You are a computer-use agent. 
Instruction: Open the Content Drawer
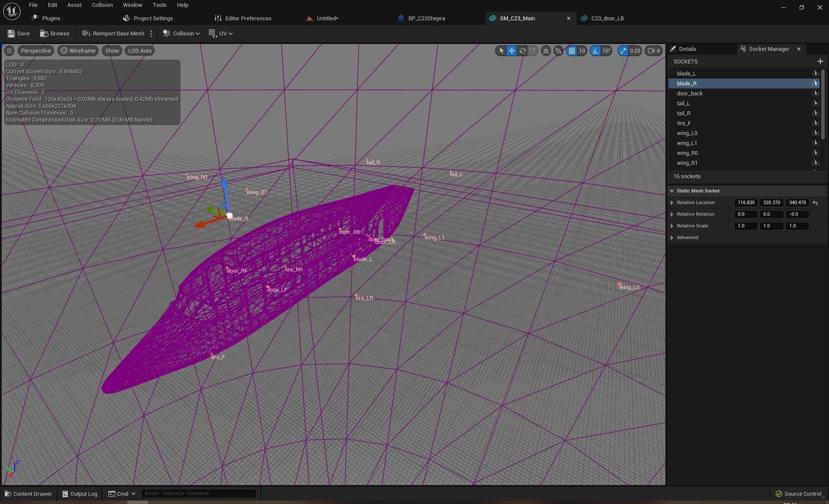pyautogui.click(x=28, y=494)
